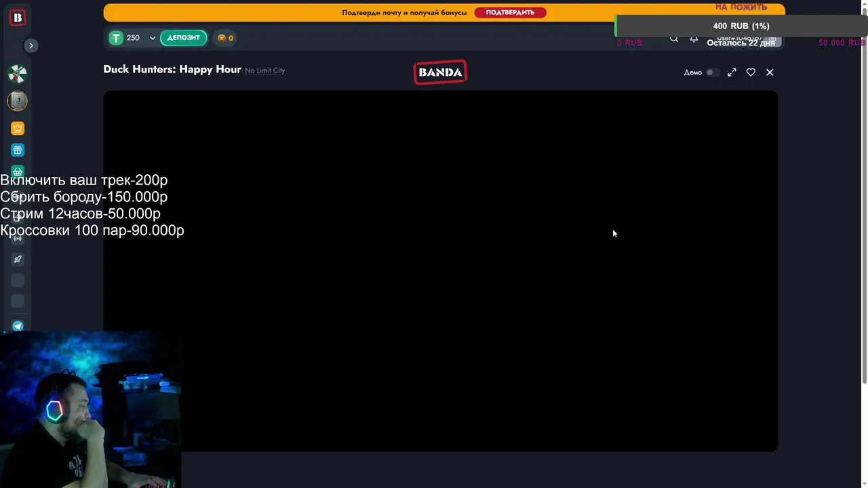Click the ДЕПОЗИТ button
Image resolution: width=868 pixels, height=488 pixels.
pyautogui.click(x=184, y=38)
